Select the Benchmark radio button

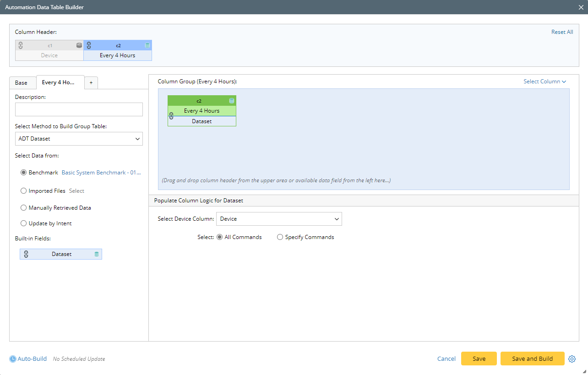coord(24,173)
